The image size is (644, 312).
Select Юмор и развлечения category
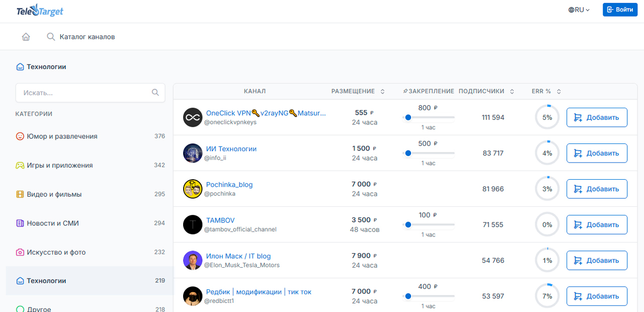point(91,136)
